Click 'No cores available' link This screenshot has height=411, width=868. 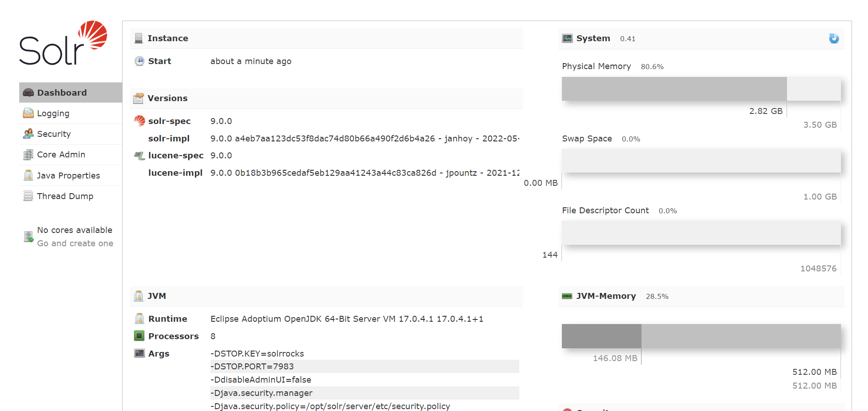point(75,230)
